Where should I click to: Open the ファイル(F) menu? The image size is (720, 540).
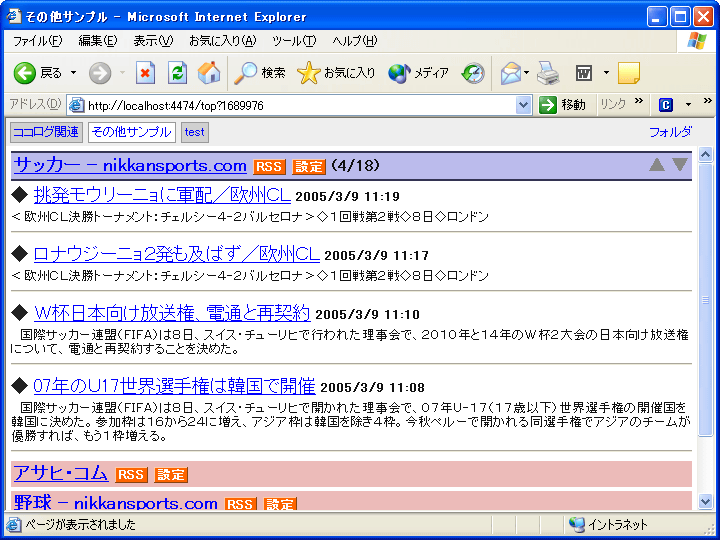(x=37, y=41)
